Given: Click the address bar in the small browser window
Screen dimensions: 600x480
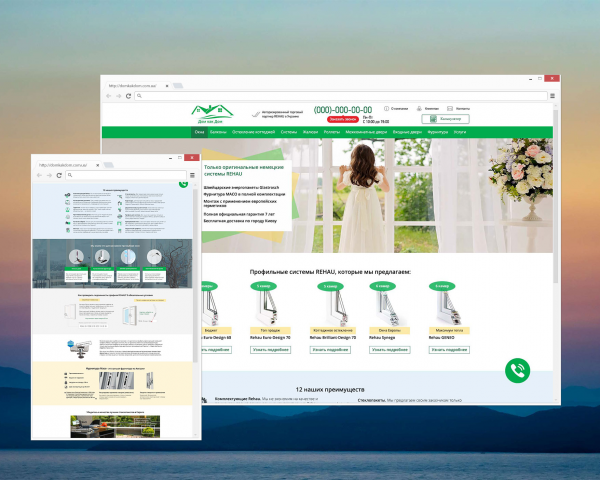Looking at the screenshot, I should pyautogui.click(x=126, y=175).
